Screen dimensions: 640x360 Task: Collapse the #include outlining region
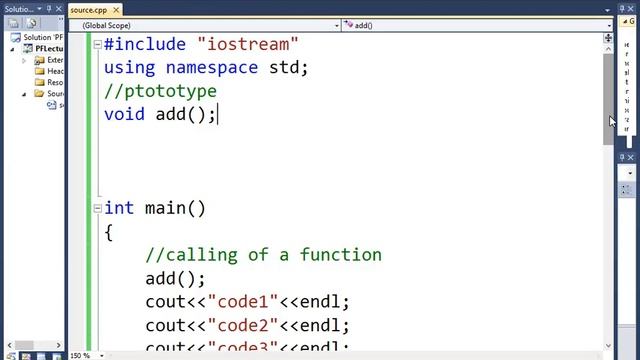click(x=97, y=44)
